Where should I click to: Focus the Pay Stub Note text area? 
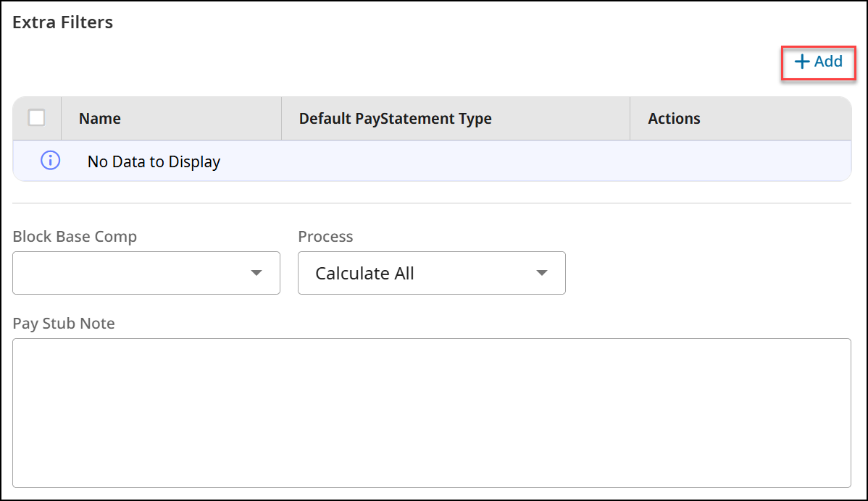pyautogui.click(x=432, y=413)
